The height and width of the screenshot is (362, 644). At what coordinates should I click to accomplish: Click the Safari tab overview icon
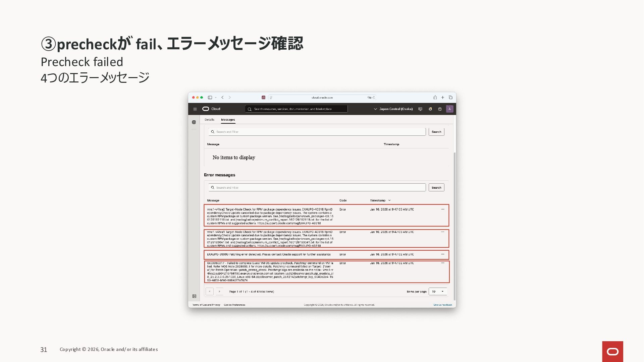(450, 98)
